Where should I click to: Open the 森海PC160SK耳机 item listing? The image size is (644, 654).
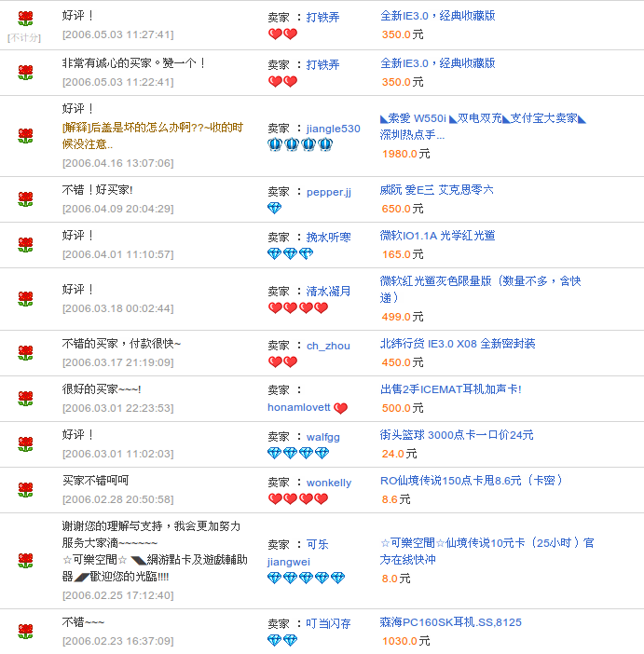pos(450,622)
